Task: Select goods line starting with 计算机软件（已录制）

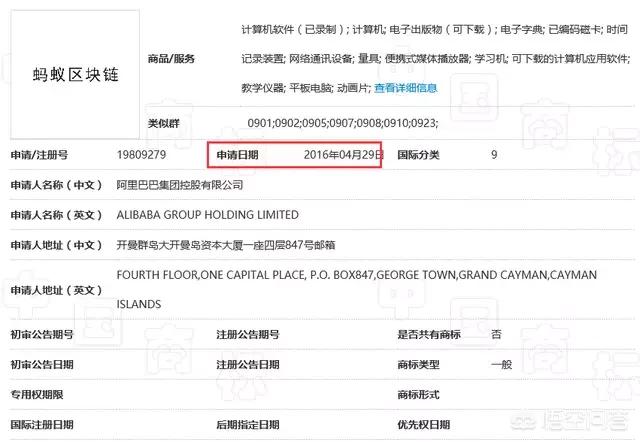Action: (x=434, y=29)
